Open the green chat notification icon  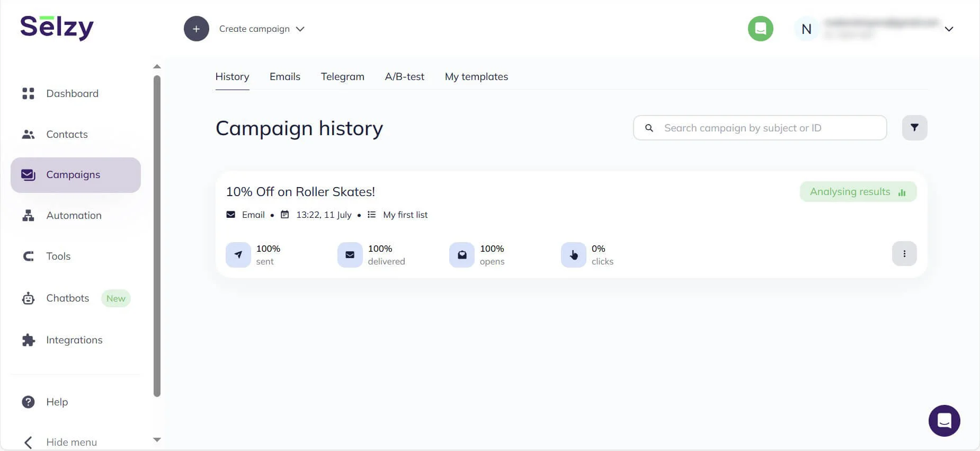[761, 29]
